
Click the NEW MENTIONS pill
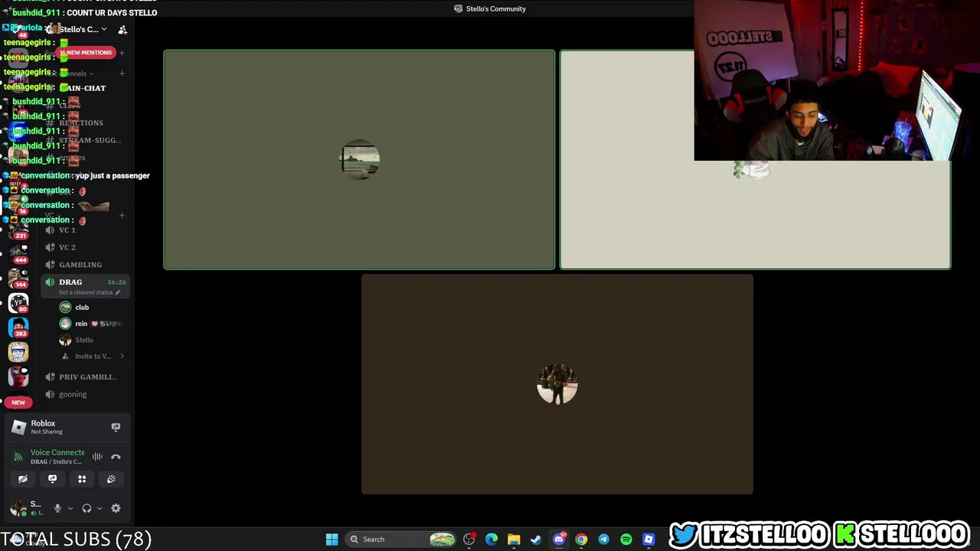(x=87, y=52)
